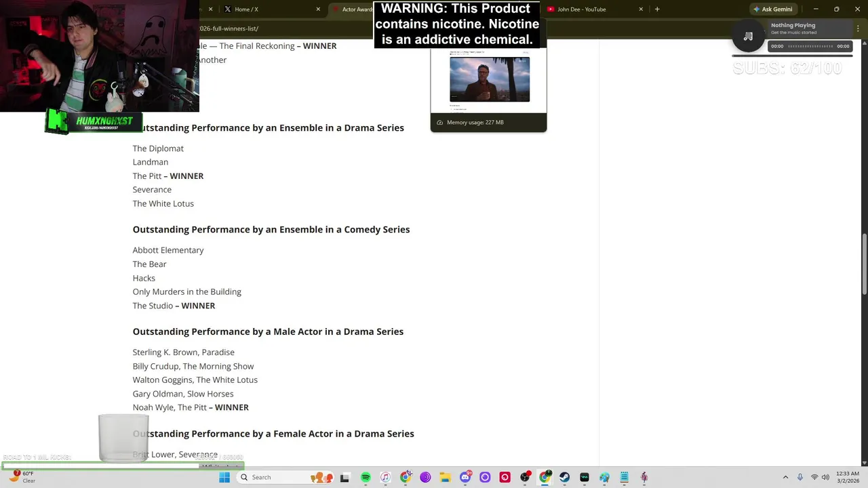Click the Comedy Series Ensemble heading

tap(271, 230)
